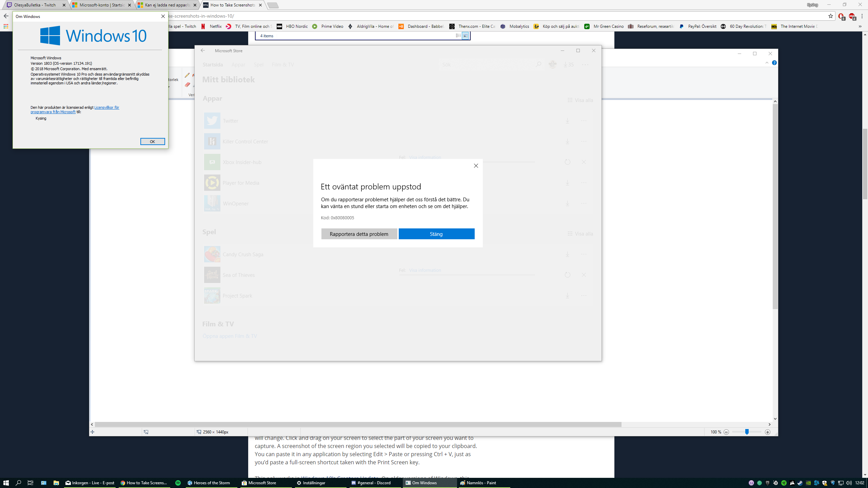Open the Appar tab in Microsoft Store
This screenshot has height=488, width=868.
point(238,65)
